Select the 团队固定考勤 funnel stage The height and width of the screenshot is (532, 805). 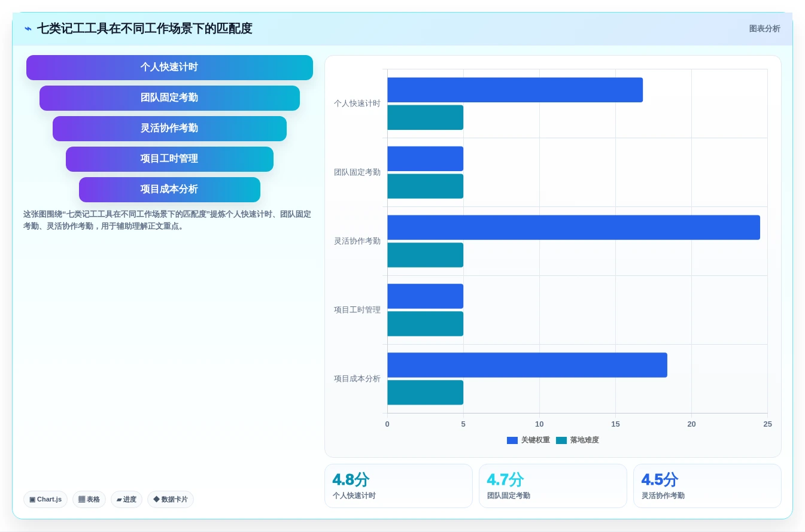[169, 98]
